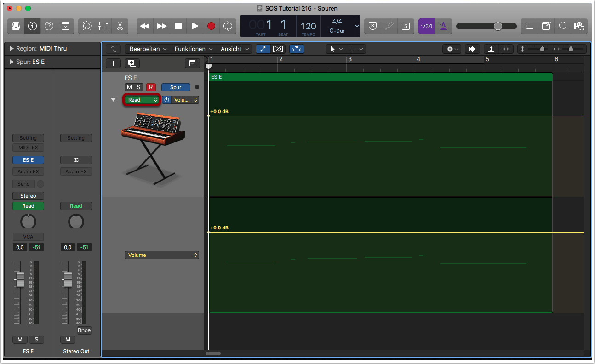This screenshot has height=364, width=595.
Task: Open the Loop Browser
Action: 562,26
